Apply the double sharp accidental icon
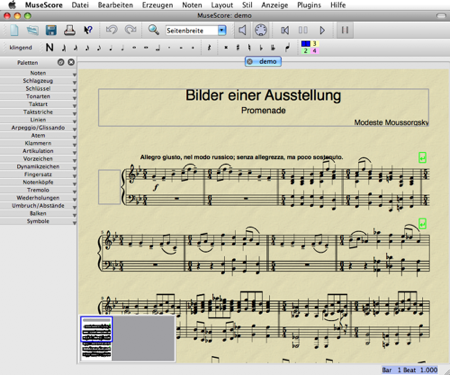Image resolution: width=450 pixels, height=375 pixels. point(226,48)
